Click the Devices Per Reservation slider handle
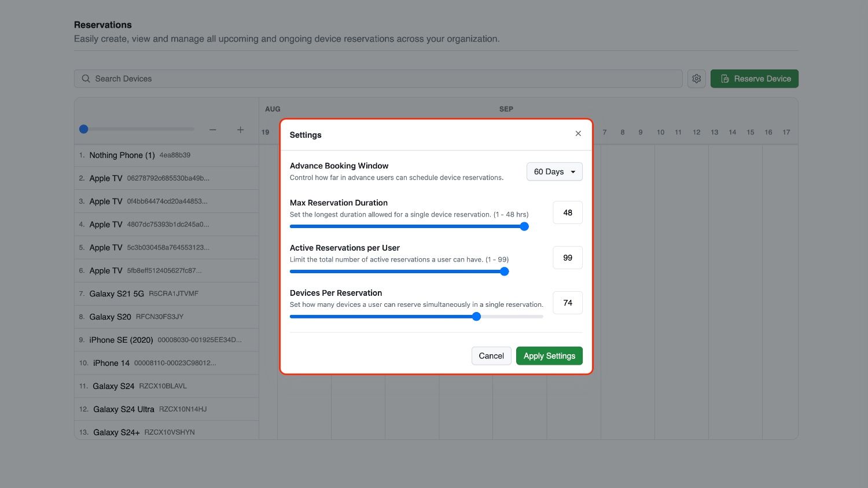This screenshot has width=868, height=488. pos(476,317)
